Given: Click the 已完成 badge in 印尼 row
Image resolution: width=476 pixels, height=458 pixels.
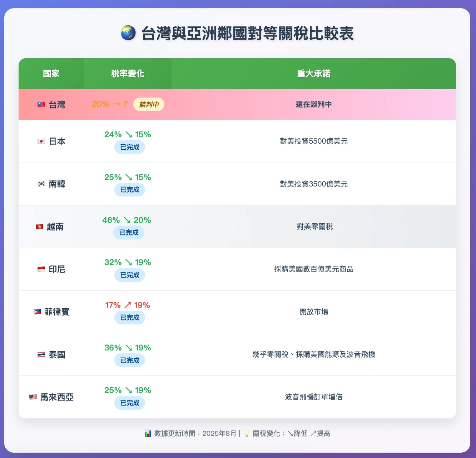Looking at the screenshot, I should click(x=130, y=275).
